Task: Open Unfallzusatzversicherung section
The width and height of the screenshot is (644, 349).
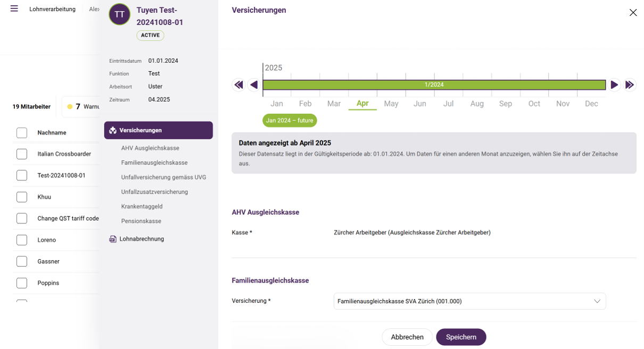Action: pyautogui.click(x=154, y=192)
